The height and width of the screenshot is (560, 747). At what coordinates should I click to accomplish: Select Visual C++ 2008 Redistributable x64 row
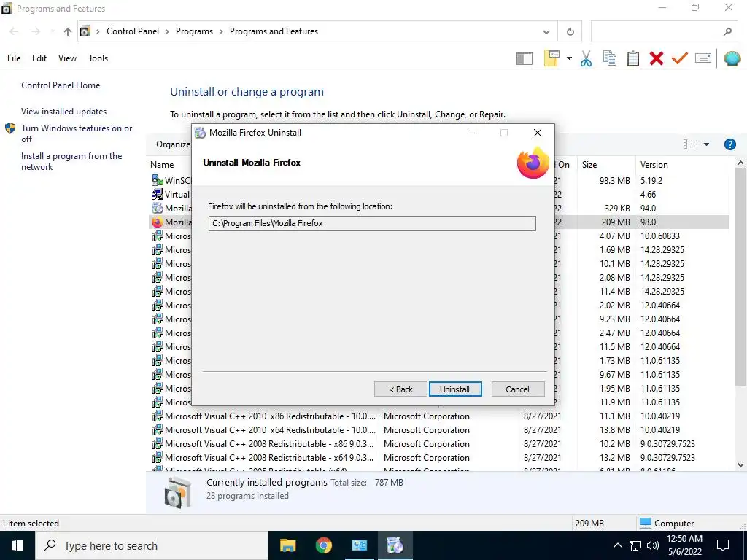coord(440,458)
